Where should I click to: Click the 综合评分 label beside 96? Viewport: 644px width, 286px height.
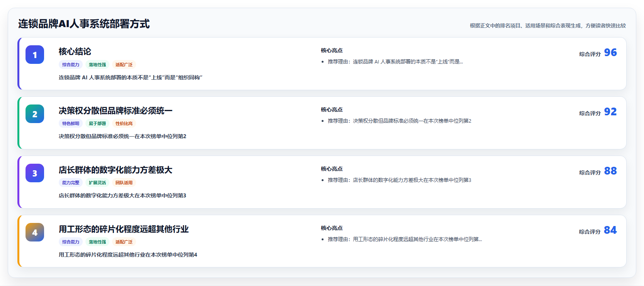coord(590,54)
